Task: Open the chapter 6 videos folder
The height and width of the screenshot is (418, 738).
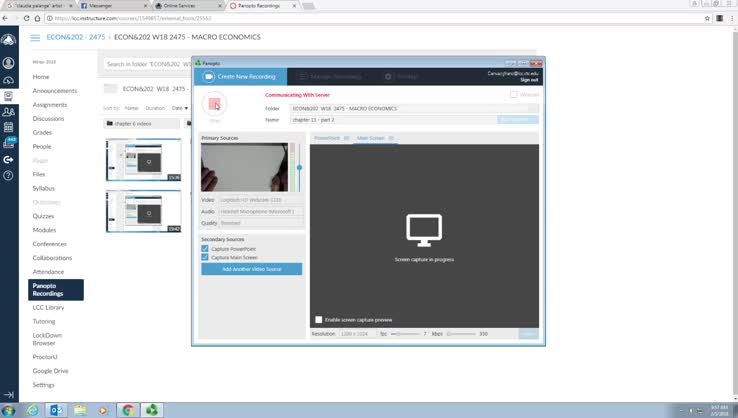Action: [142, 124]
